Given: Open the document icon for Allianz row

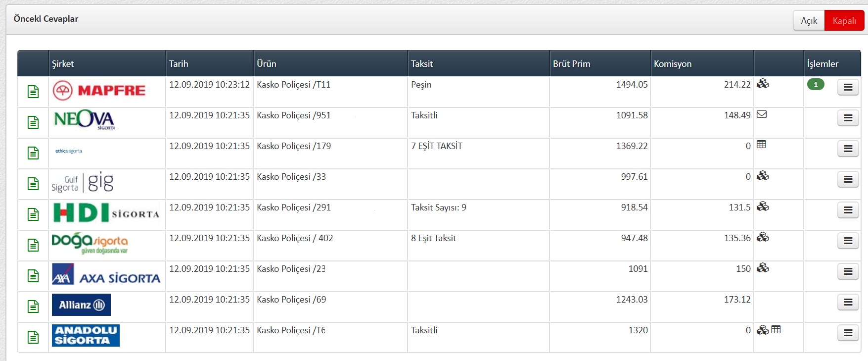Looking at the screenshot, I should pyautogui.click(x=33, y=307).
